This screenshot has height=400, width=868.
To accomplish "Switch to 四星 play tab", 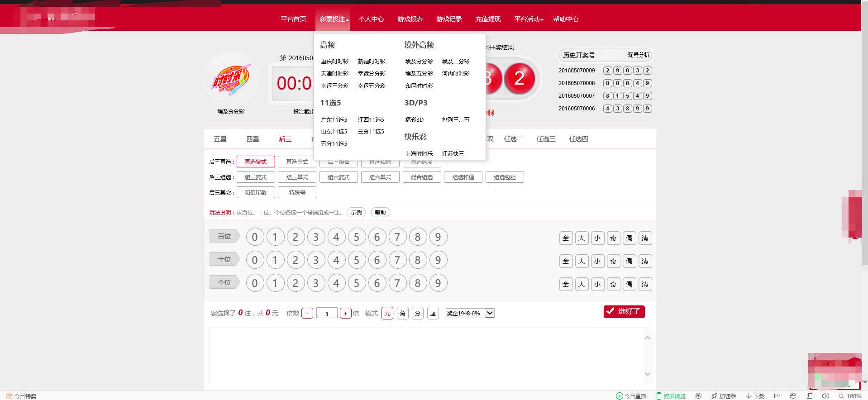I will pos(253,139).
